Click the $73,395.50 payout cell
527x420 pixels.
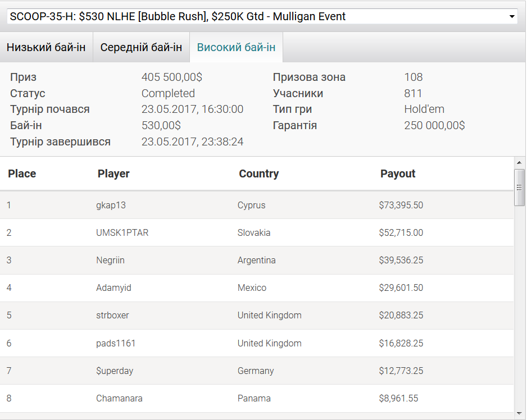401,206
